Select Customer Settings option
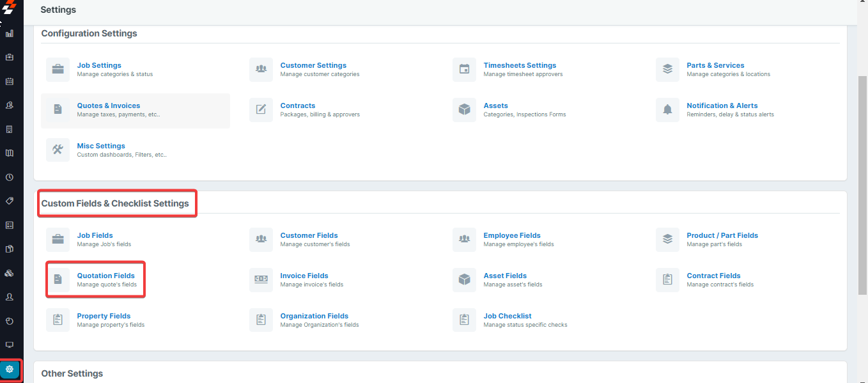 click(313, 65)
